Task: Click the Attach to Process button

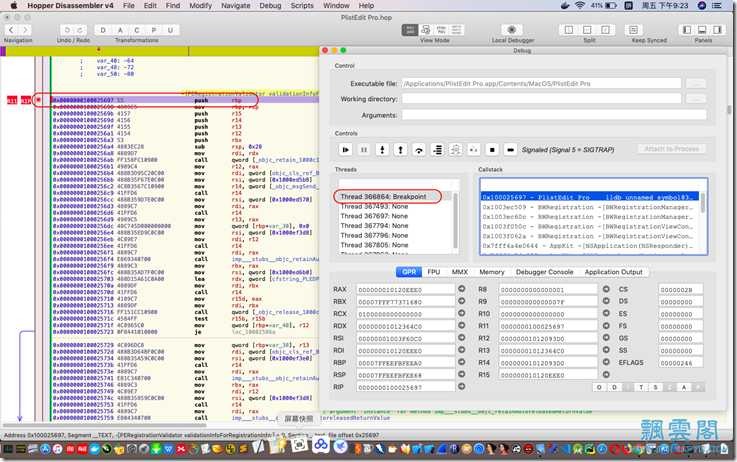Action: pyautogui.click(x=672, y=149)
